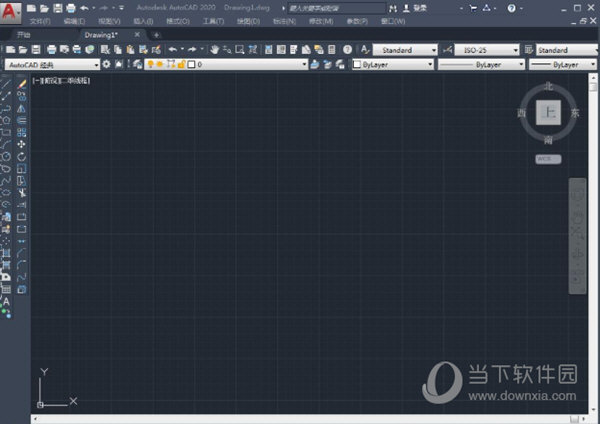Open text style Standard dropdown
The width and height of the screenshot is (600, 424).
(405, 50)
